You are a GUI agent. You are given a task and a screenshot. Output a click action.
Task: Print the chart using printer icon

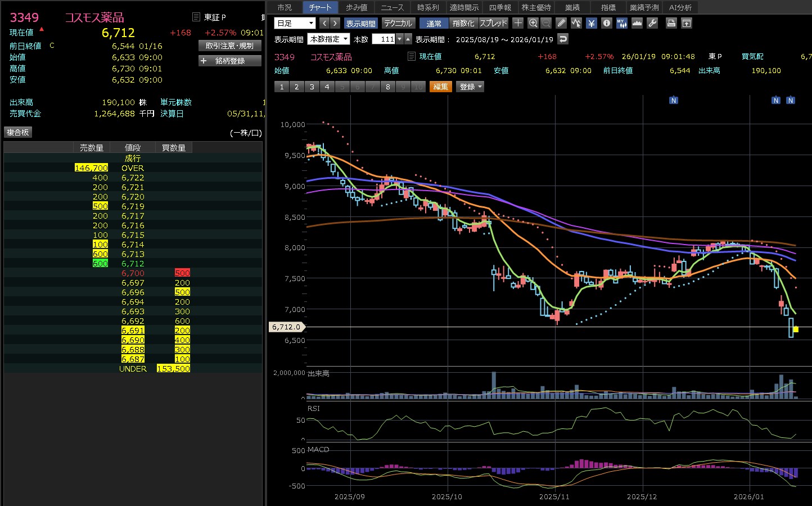pyautogui.click(x=671, y=23)
